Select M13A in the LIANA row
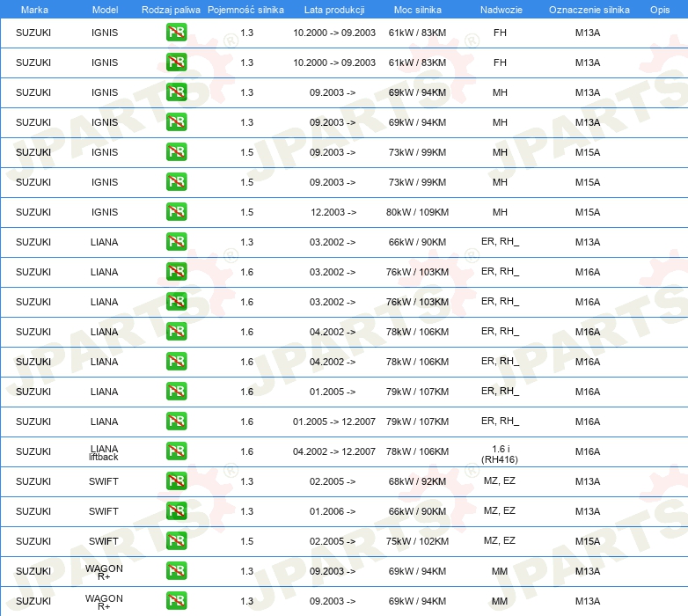The image size is (688, 616). (x=588, y=242)
